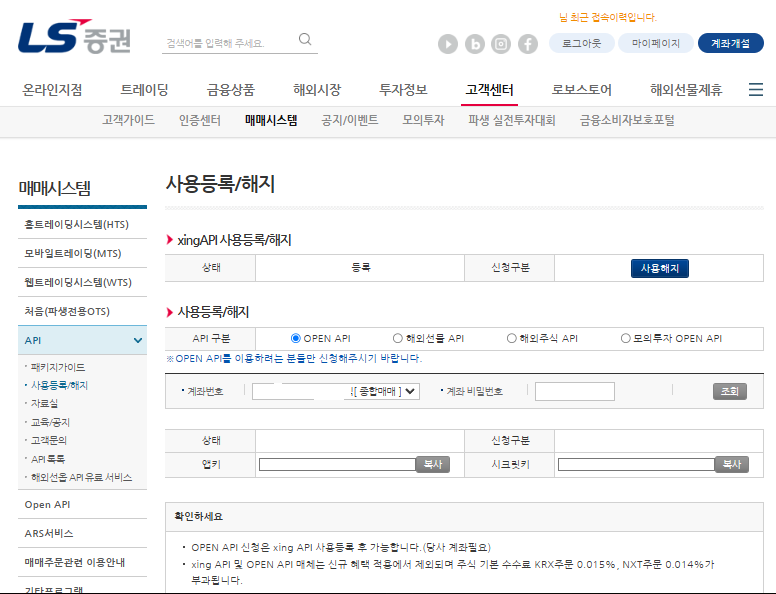The image size is (776, 594).
Task: Go to the 파생 실전투자대회 submenu
Action: [512, 120]
